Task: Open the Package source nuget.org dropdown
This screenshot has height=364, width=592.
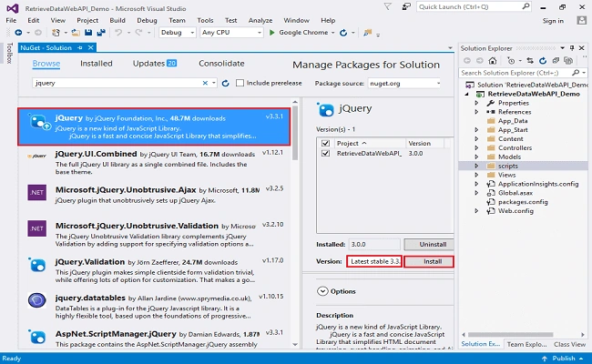Action: (x=404, y=84)
